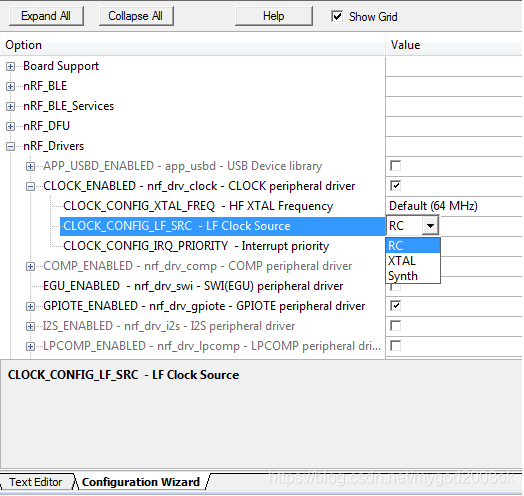Image resolution: width=524 pixels, height=496 pixels.
Task: Switch to the Configuration Wizard tab
Action: point(141,482)
